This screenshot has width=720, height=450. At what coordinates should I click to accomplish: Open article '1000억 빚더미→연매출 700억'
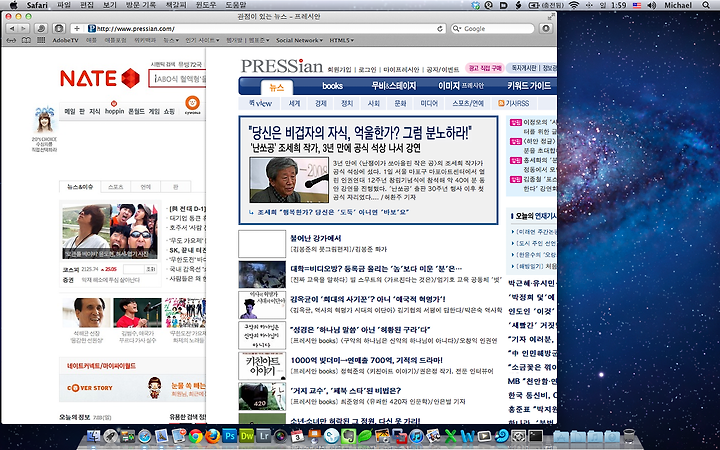click(x=366, y=360)
